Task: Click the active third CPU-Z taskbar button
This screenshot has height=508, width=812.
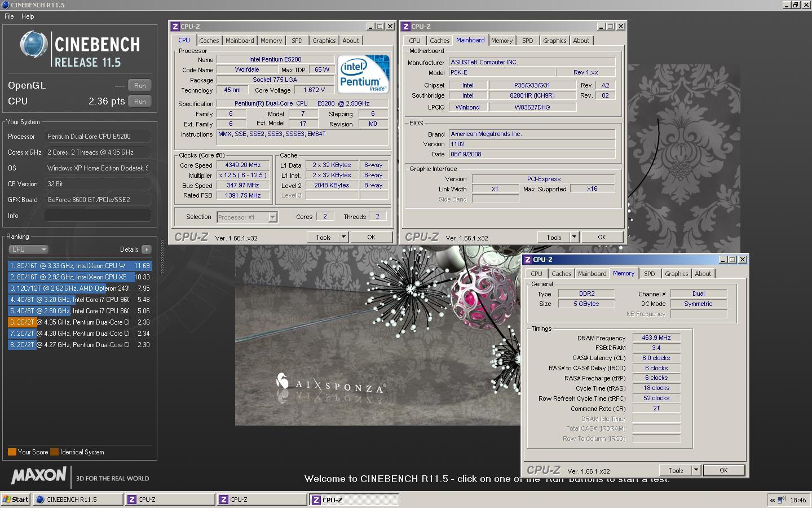Action: pos(354,500)
